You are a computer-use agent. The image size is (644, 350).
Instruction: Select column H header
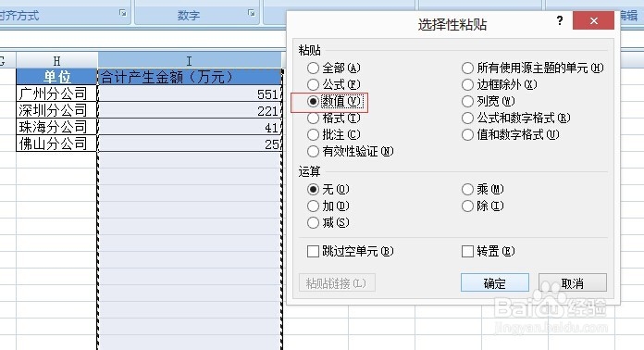point(56,61)
